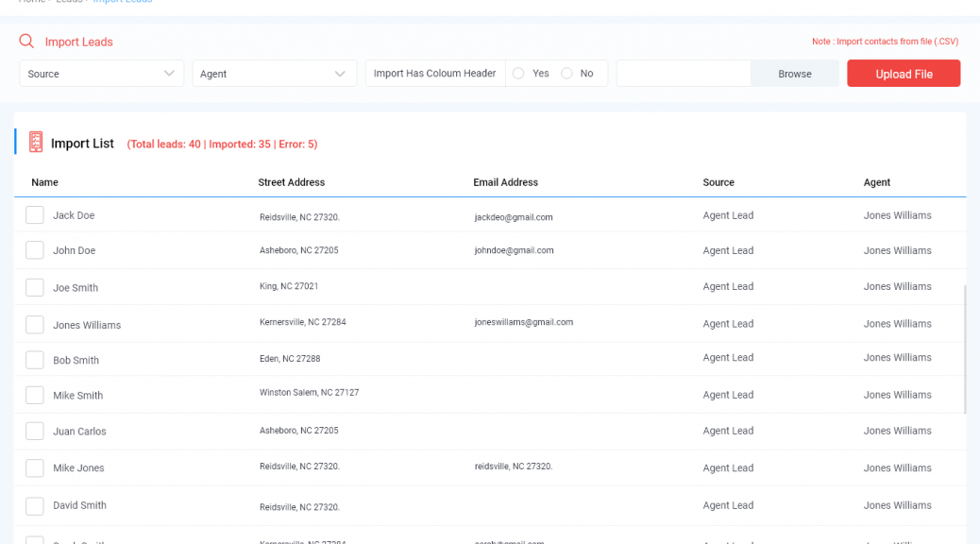Click the Source column header
Screen dimensions: 980x544
718,182
